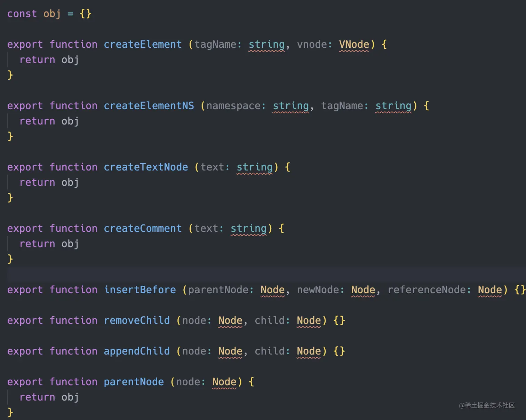Image resolution: width=526 pixels, height=420 pixels.
Task: Click the insertBefore function name
Action: [x=140, y=290]
